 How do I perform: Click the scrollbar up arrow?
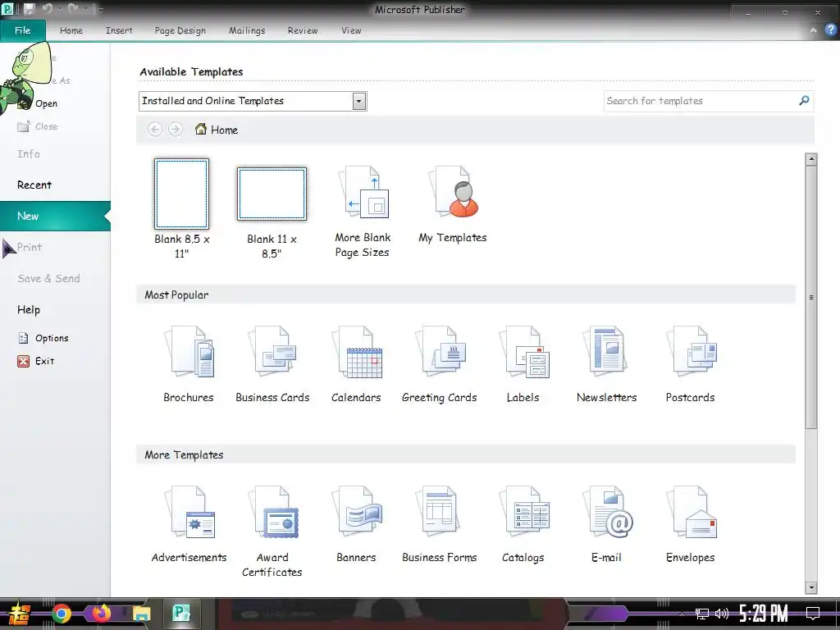point(811,159)
